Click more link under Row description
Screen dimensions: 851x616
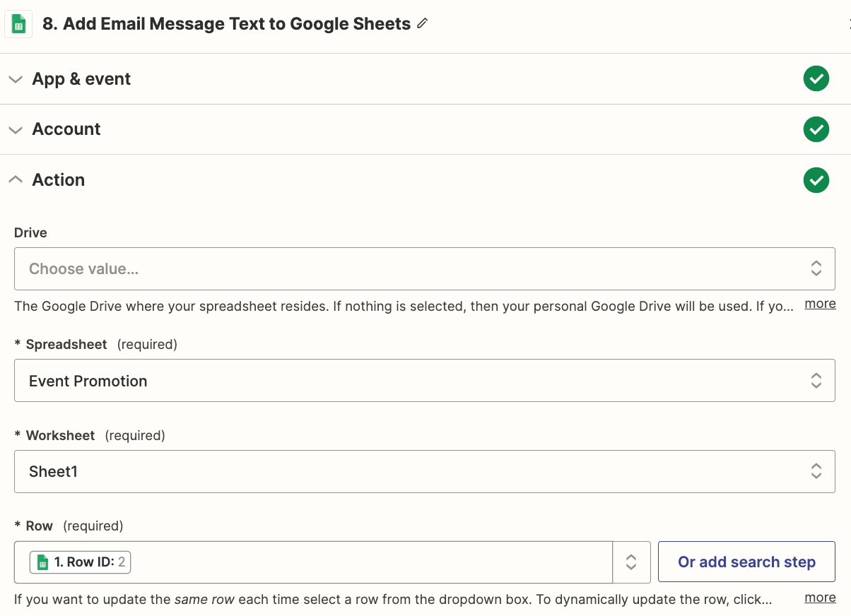[820, 598]
